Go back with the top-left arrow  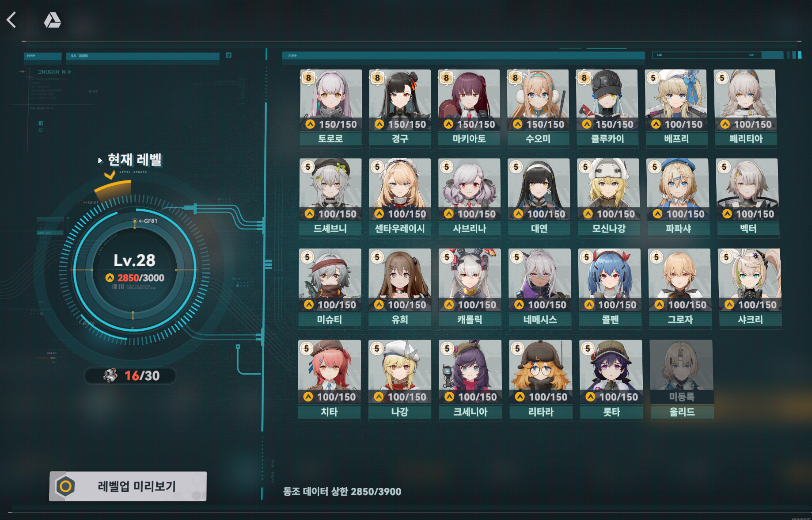[x=11, y=20]
